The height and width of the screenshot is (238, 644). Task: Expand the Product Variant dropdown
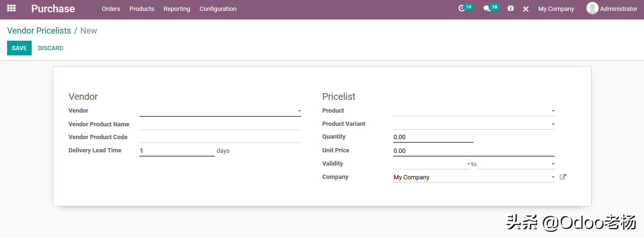pyautogui.click(x=553, y=124)
